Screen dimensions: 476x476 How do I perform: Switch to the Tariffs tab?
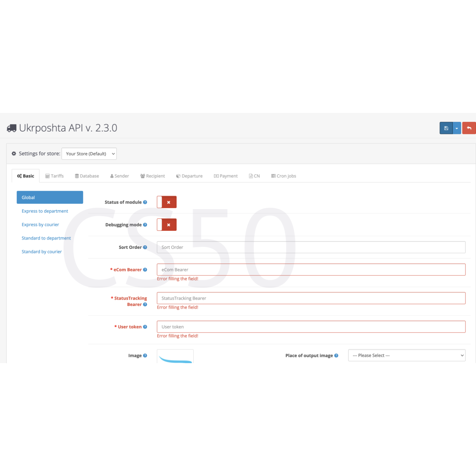click(x=54, y=176)
